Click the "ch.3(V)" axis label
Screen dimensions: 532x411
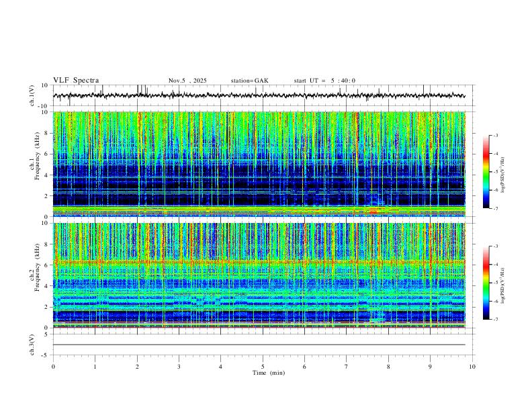tap(32, 345)
